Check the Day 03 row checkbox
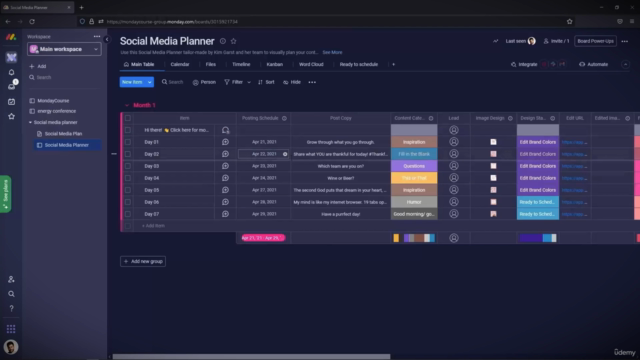This screenshot has width=640, height=360. [x=128, y=166]
